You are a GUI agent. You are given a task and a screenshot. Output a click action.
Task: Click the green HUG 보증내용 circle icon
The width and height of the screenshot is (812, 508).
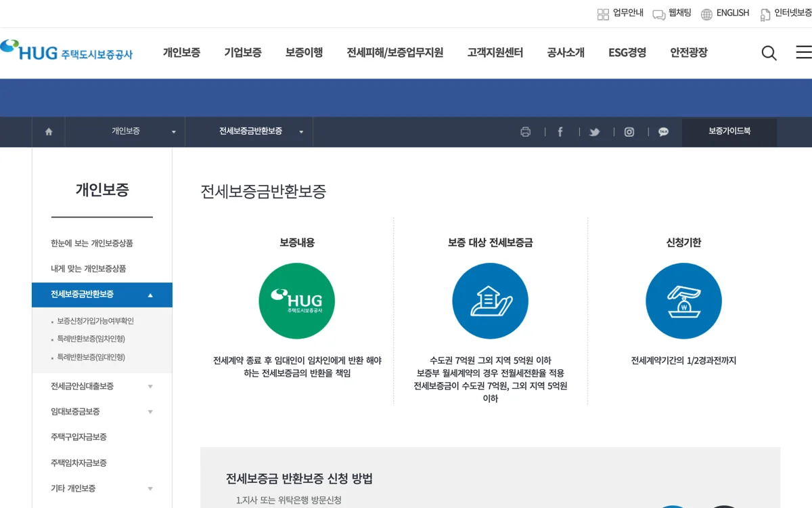tap(296, 301)
